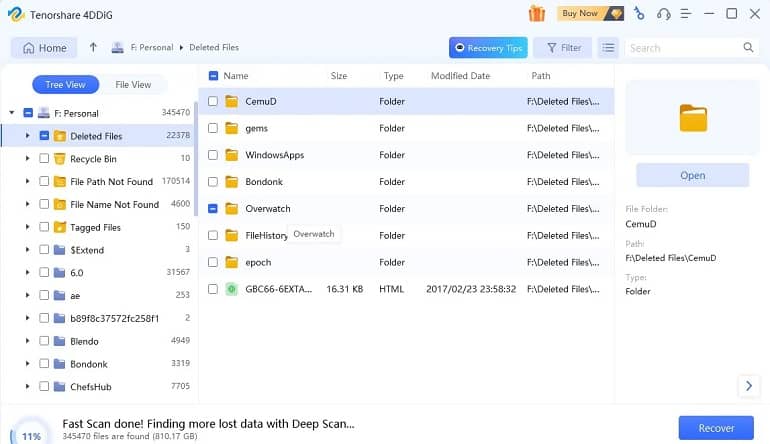The width and height of the screenshot is (770, 444).
Task: Expand the Tagged Files tree node
Action: (x=28, y=226)
